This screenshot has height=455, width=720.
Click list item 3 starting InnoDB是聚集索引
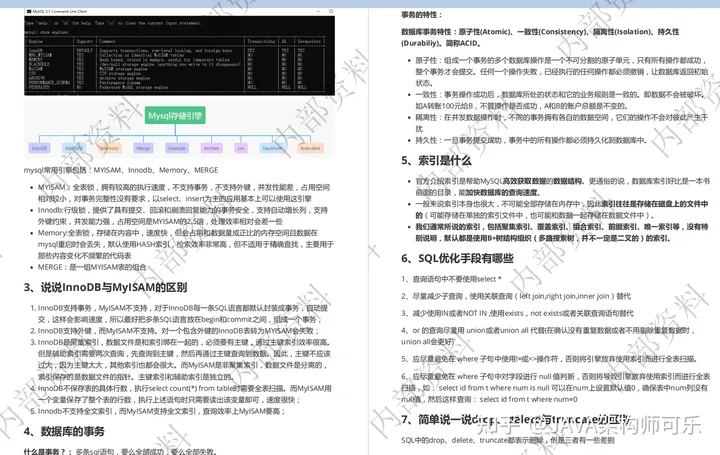coord(184,360)
